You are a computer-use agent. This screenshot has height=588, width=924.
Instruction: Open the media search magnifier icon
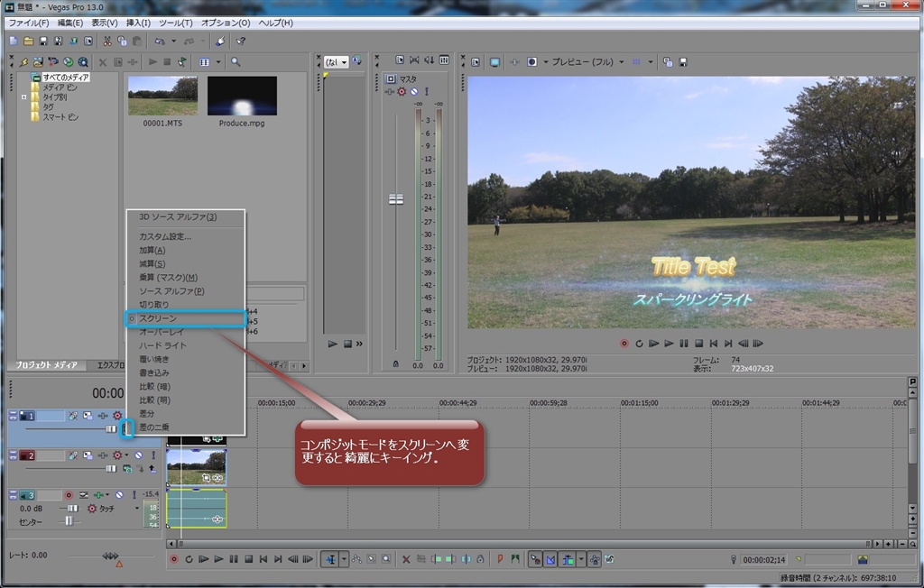(x=236, y=62)
